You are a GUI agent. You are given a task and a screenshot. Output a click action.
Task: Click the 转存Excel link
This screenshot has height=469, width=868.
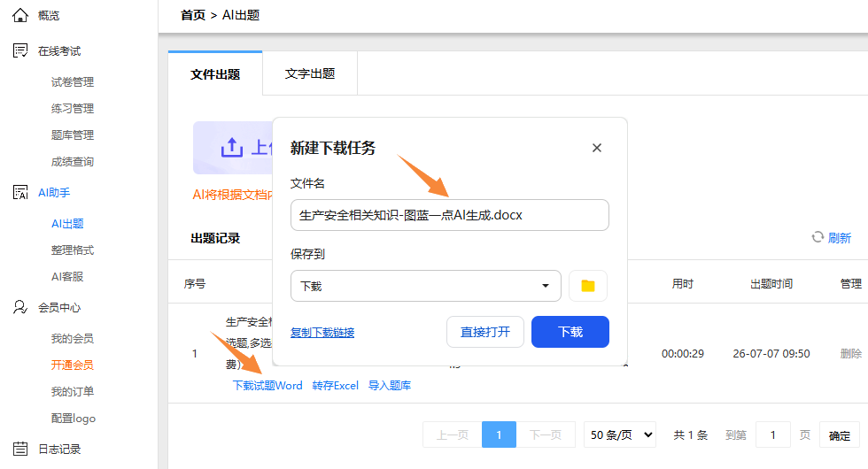pos(336,386)
